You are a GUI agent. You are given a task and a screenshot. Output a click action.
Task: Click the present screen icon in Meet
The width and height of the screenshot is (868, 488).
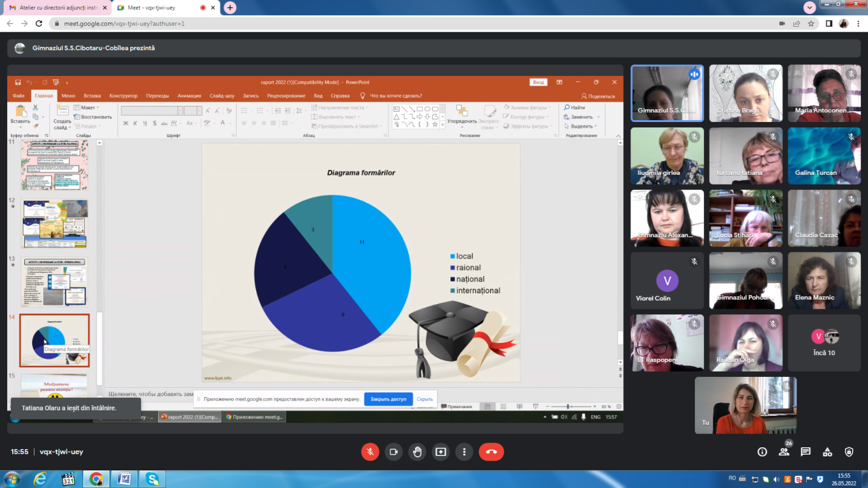point(440,452)
